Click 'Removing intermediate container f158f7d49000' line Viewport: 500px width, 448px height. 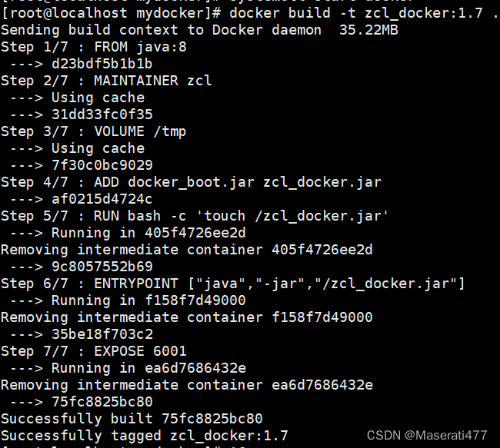click(187, 317)
